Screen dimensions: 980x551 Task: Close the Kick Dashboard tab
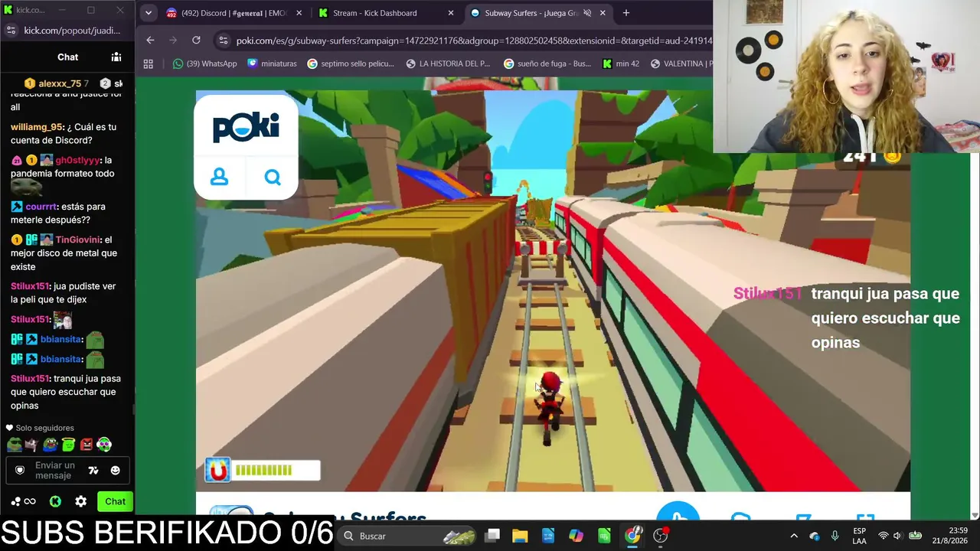(451, 13)
